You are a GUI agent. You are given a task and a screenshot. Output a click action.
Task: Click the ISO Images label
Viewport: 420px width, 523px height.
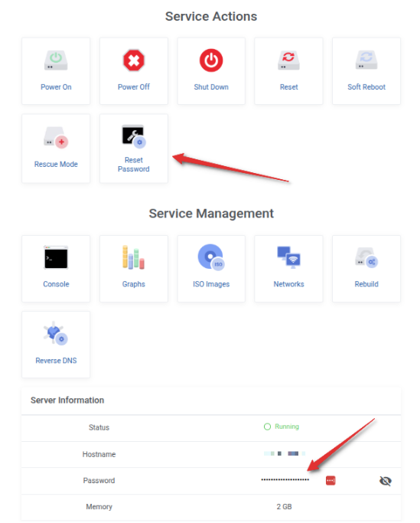click(x=211, y=284)
